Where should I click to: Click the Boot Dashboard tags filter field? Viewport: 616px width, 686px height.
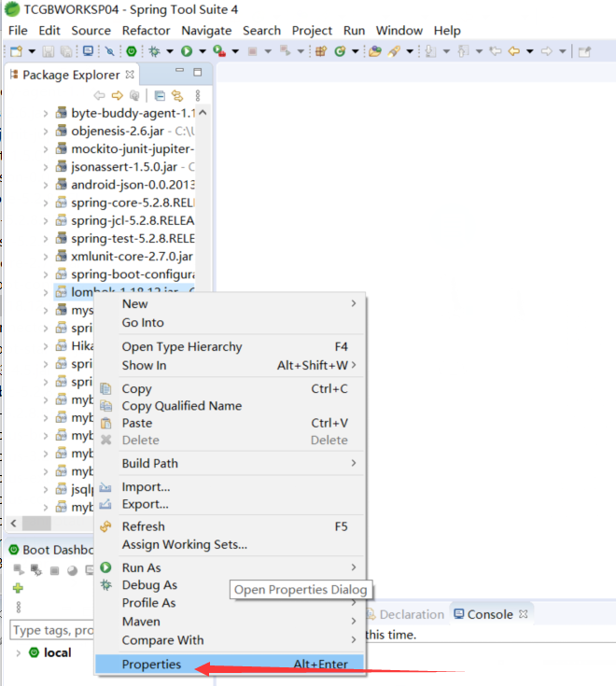pyautogui.click(x=52, y=630)
